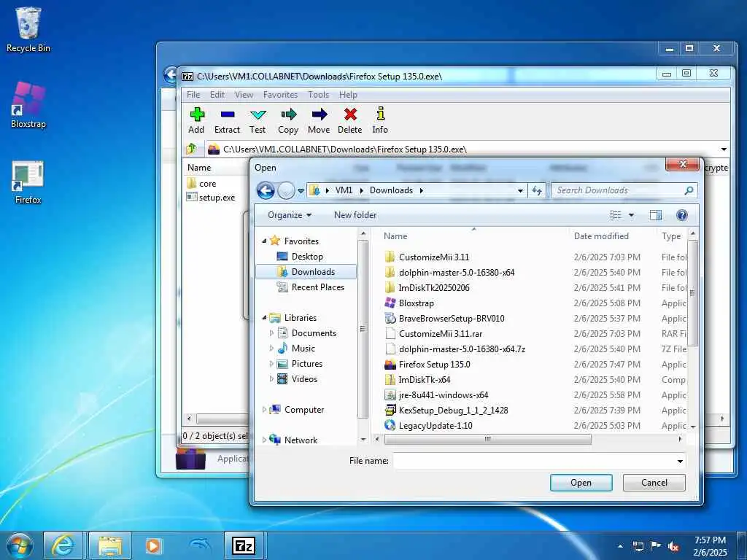Click the Add toolbar icon in 7-Zip

(x=197, y=114)
